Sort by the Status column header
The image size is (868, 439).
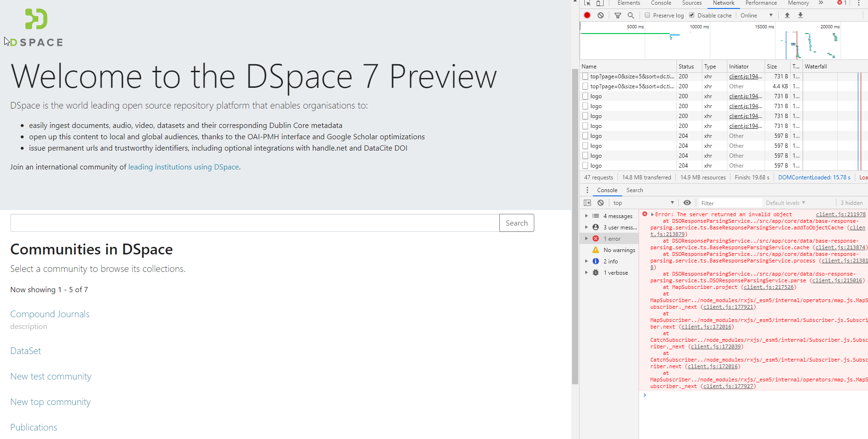click(689, 67)
